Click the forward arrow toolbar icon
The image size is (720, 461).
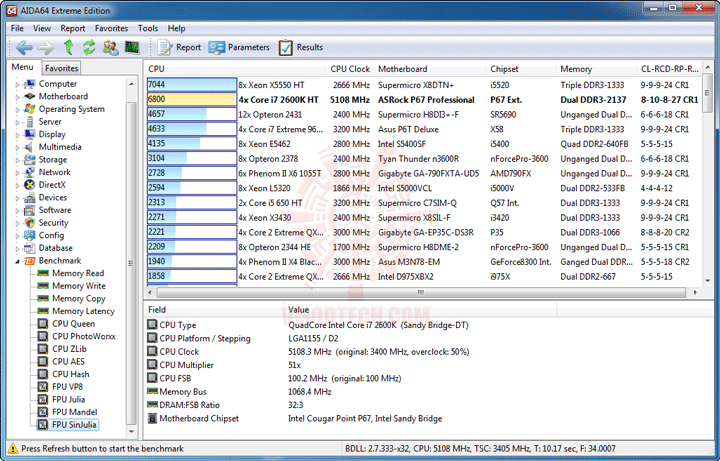point(45,47)
